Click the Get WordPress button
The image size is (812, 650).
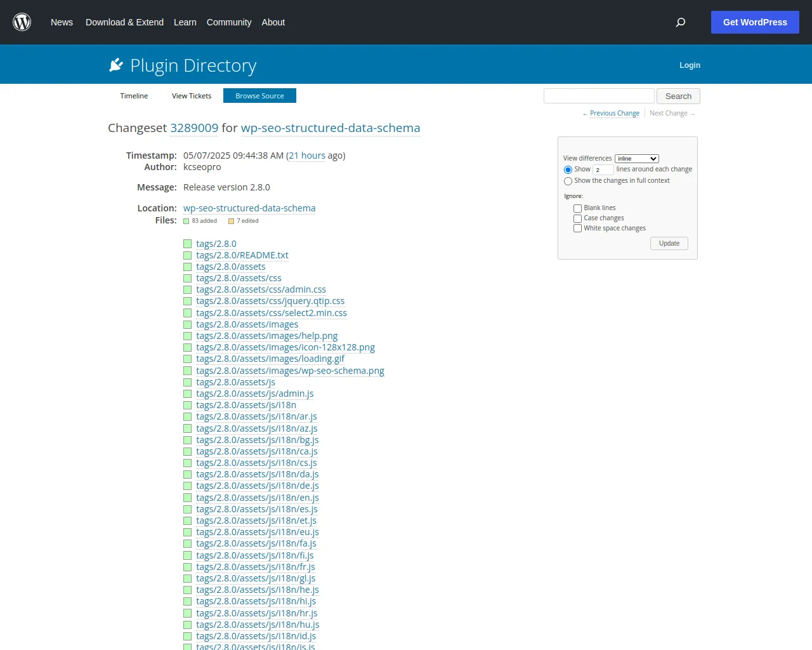tap(755, 22)
